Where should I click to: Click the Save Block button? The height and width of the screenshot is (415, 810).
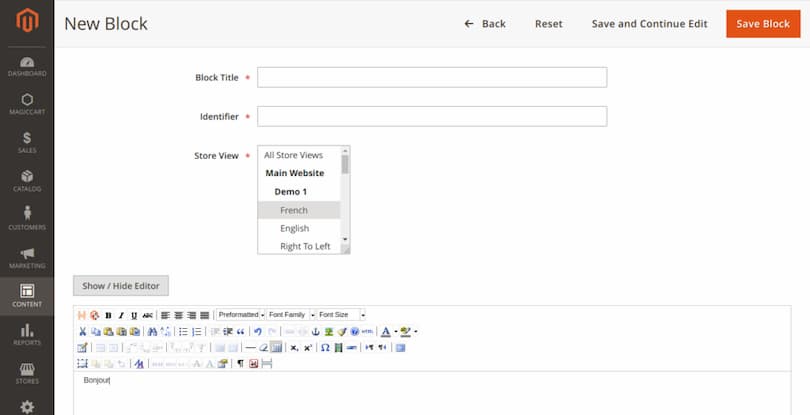pos(762,24)
